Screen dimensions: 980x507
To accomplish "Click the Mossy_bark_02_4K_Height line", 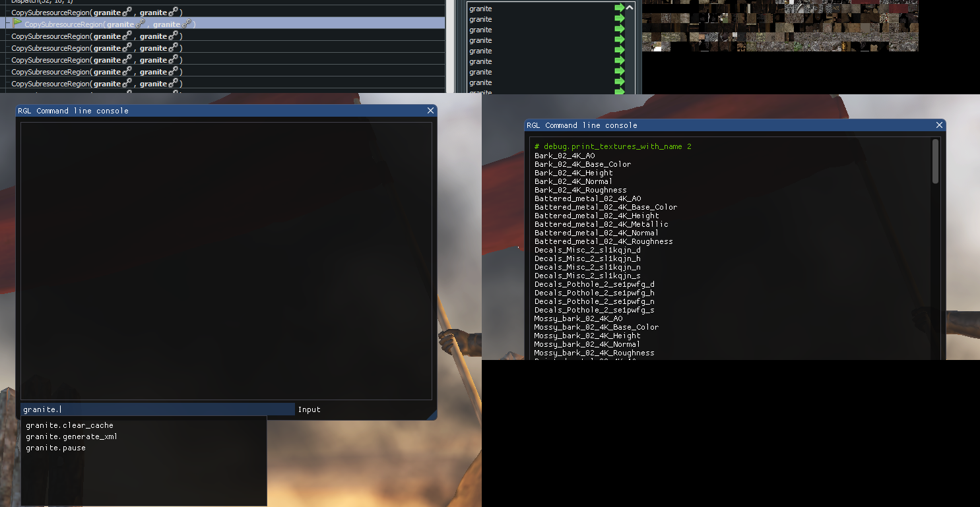I will tap(587, 336).
